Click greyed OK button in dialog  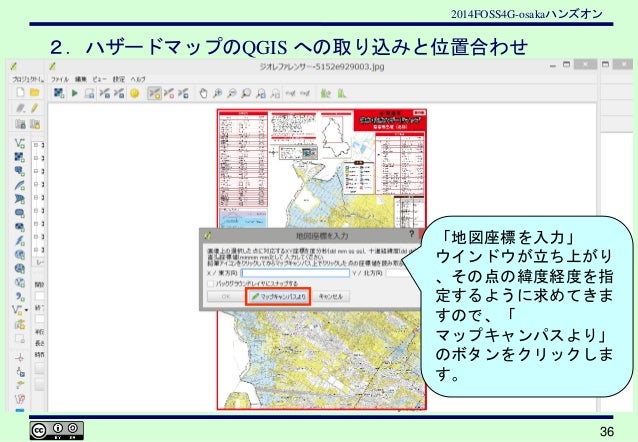click(x=225, y=296)
